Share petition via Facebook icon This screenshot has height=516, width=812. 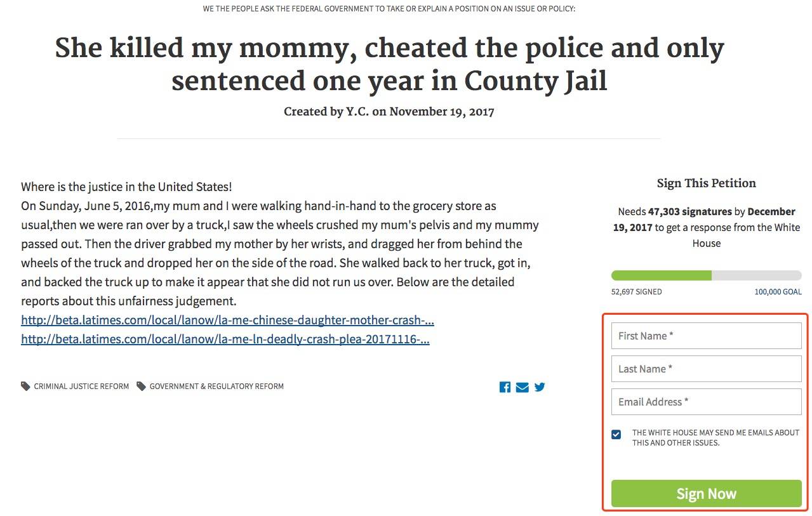click(x=505, y=387)
